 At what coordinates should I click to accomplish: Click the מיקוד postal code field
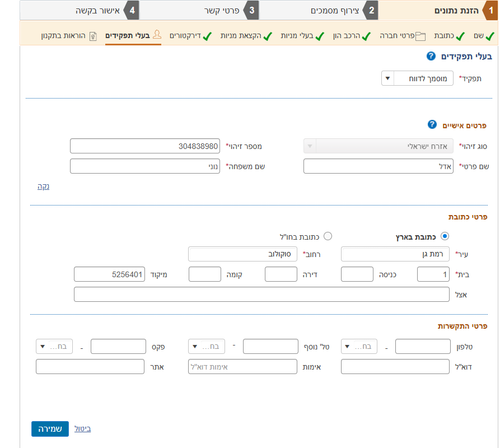[x=109, y=274]
